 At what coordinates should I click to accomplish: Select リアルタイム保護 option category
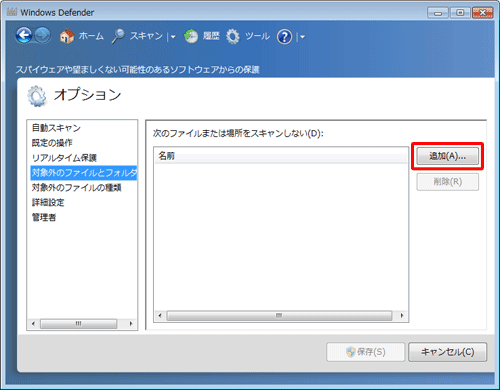(x=64, y=158)
